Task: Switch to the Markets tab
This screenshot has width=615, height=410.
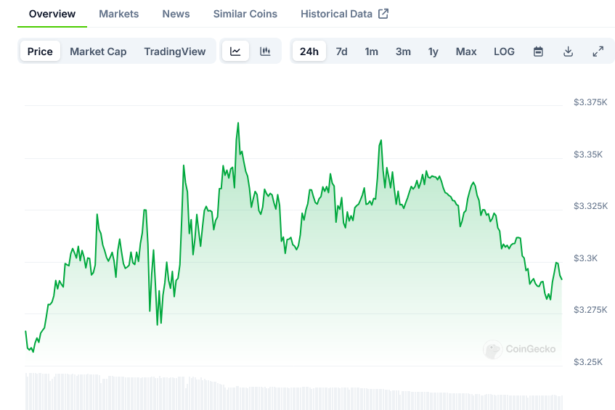Action: pos(119,14)
